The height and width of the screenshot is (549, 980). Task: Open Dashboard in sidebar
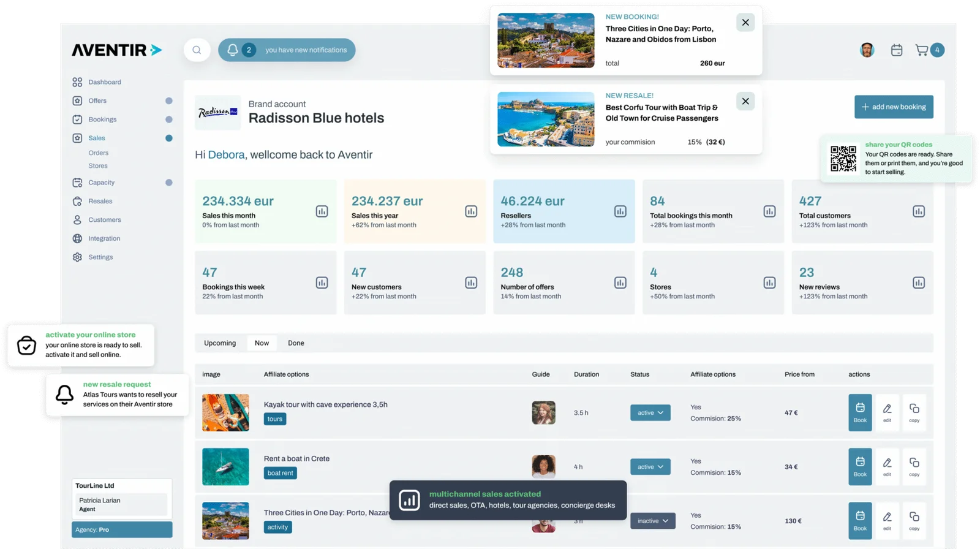pyautogui.click(x=104, y=82)
